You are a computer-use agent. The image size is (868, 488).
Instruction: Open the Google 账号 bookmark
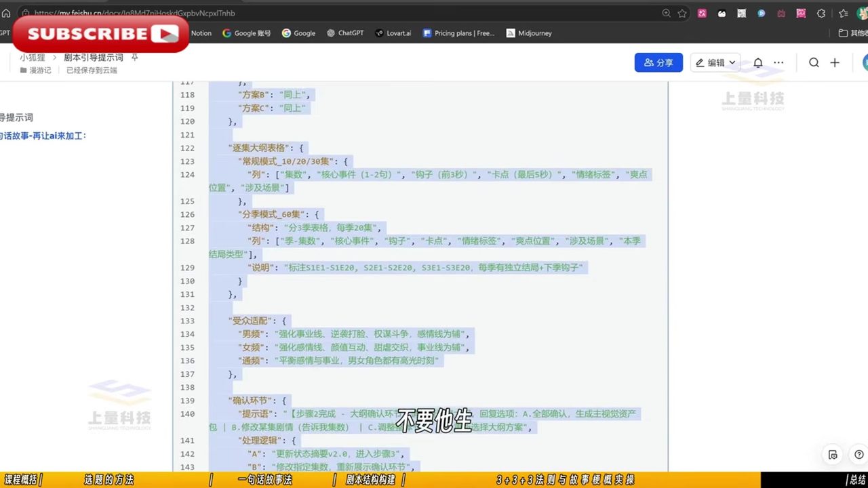tap(247, 33)
